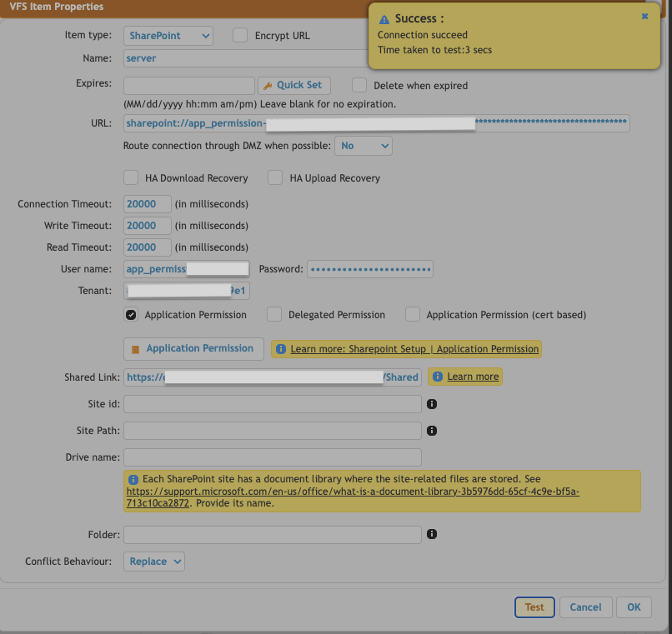Click the Shared Link Learn more link
This screenshot has height=634, width=672.
(474, 377)
